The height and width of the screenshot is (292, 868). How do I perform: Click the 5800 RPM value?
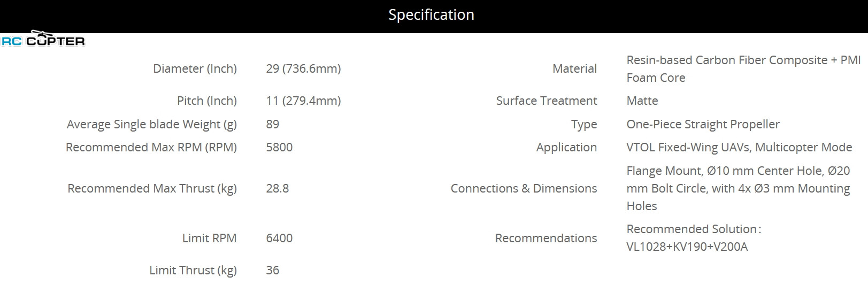279,148
